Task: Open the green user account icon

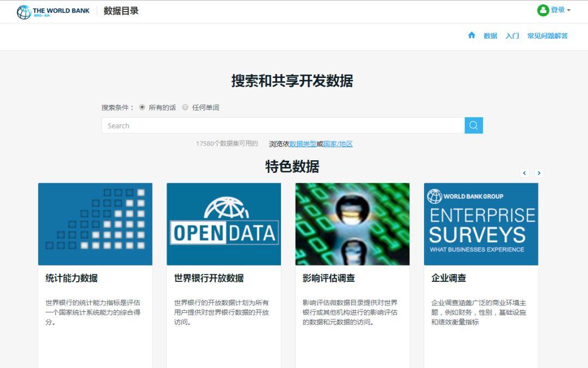Action: [543, 10]
